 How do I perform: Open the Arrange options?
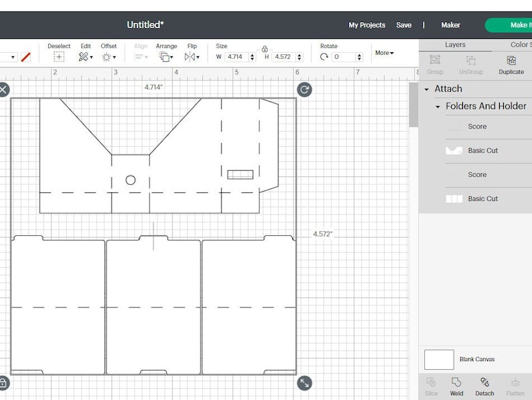click(x=165, y=57)
